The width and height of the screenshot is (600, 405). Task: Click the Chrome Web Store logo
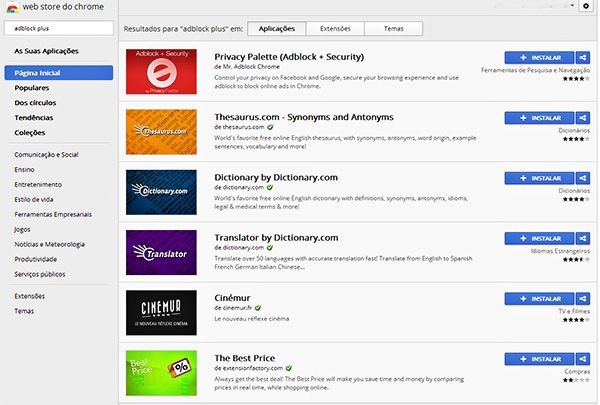click(11, 9)
